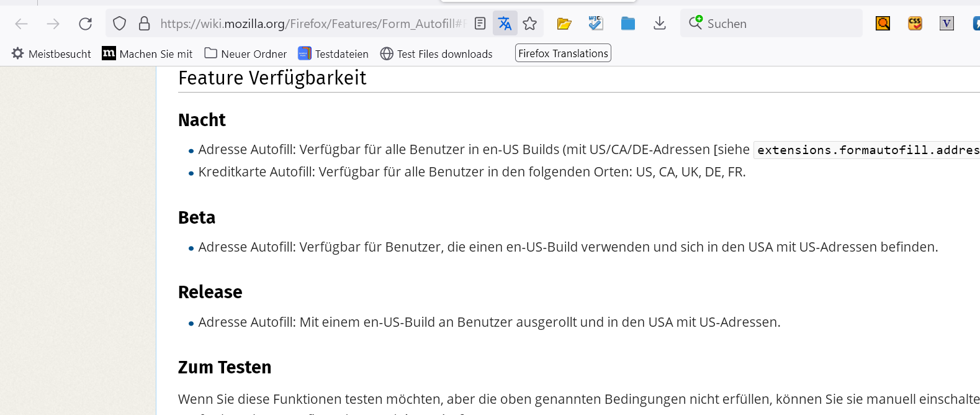Screen dimensions: 980x415
Task: Click the CSS checker extension icon
Action: (x=915, y=24)
